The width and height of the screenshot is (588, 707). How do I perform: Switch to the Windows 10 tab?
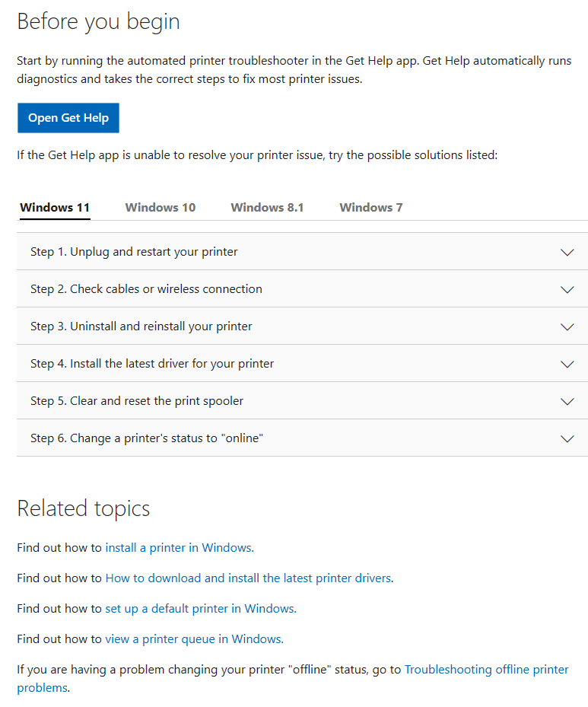point(160,207)
